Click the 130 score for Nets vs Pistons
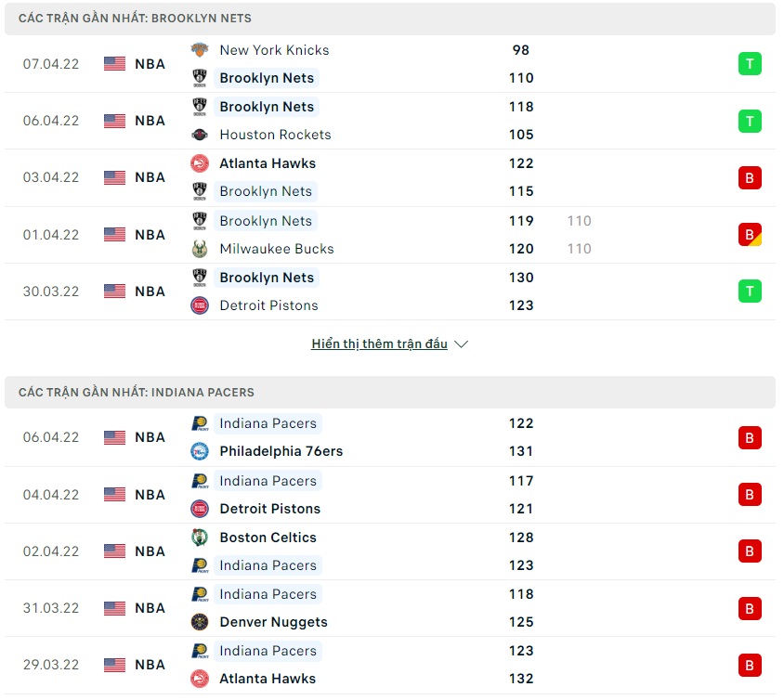784x700 pixels. coord(521,278)
